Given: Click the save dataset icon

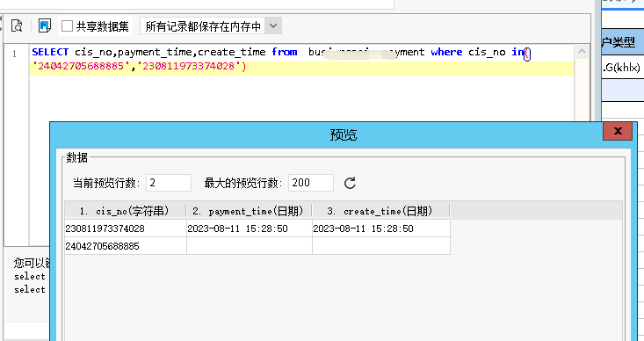Looking at the screenshot, I should pyautogui.click(x=44, y=25).
